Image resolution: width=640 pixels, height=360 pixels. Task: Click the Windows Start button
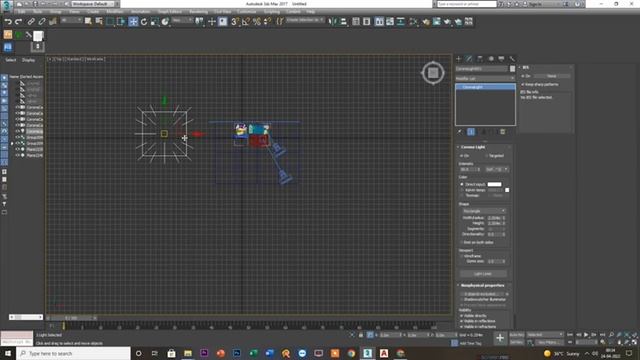click(8, 353)
